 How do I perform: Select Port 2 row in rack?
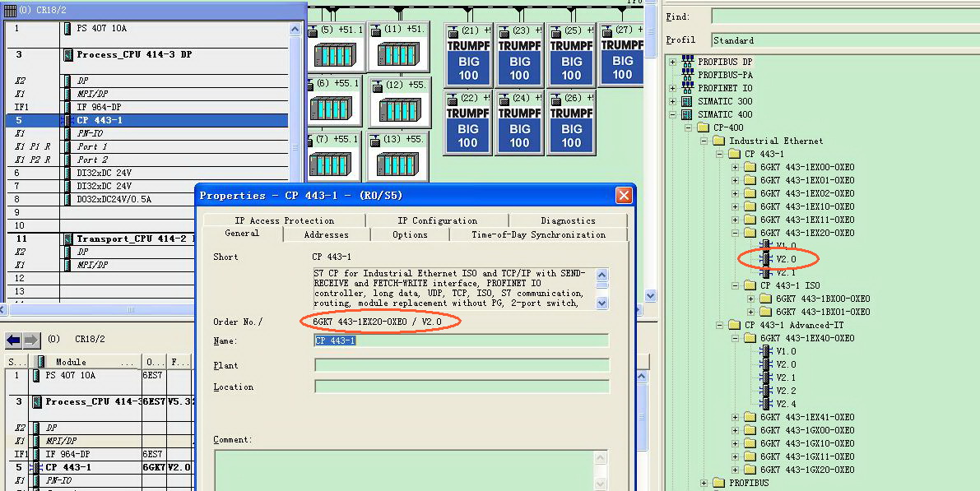tap(146, 160)
